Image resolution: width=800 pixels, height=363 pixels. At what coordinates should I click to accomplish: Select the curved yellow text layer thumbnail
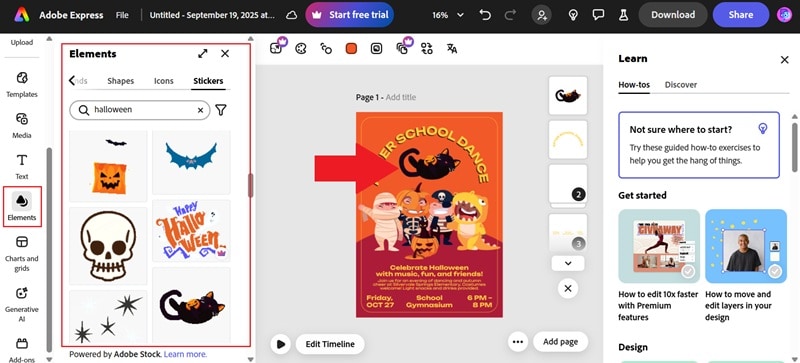click(x=568, y=139)
